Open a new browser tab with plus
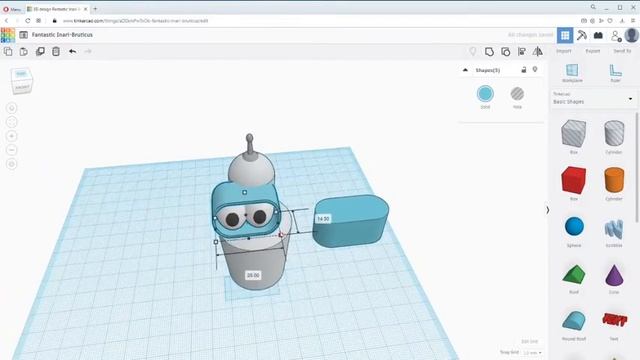 coord(95,9)
